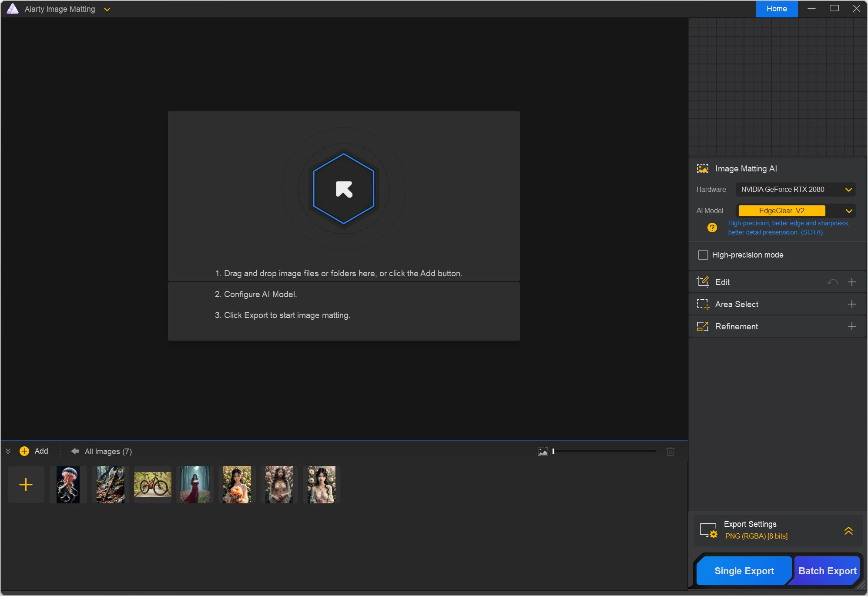Image resolution: width=868 pixels, height=596 pixels.
Task: Expand the Area Select panel
Action: click(x=851, y=304)
